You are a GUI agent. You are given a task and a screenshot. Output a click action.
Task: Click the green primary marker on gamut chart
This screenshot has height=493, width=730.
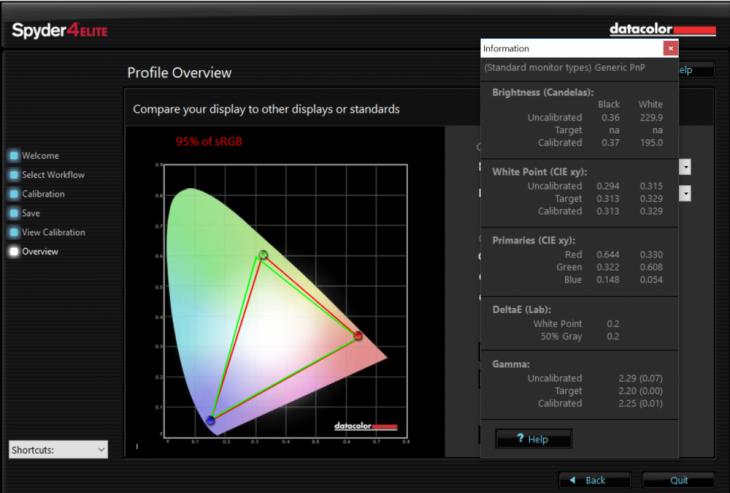click(x=263, y=255)
